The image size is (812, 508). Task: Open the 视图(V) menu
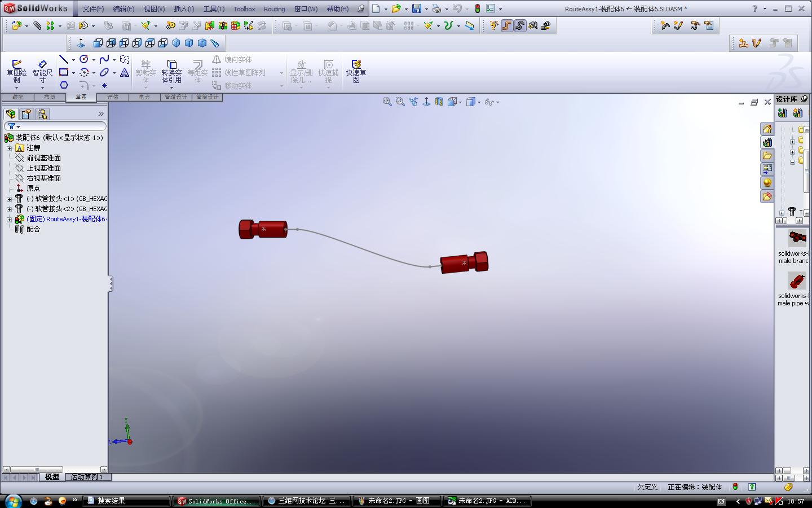click(x=154, y=9)
